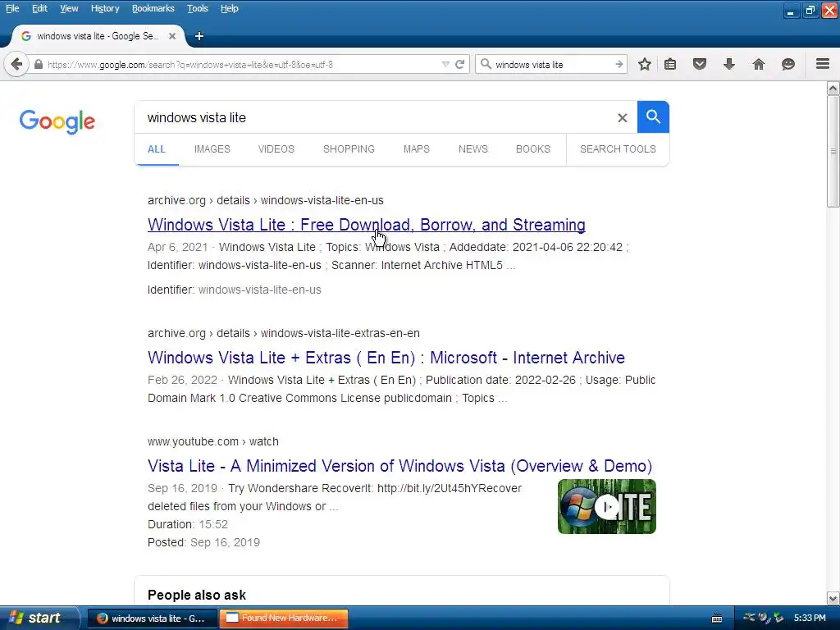Clear the Google query with the X
This screenshot has width=840, height=630.
[622, 117]
